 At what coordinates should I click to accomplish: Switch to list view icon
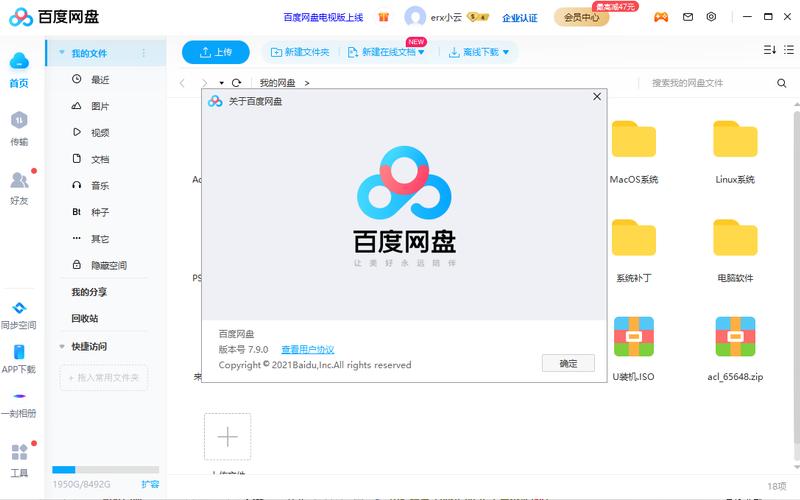click(x=789, y=49)
